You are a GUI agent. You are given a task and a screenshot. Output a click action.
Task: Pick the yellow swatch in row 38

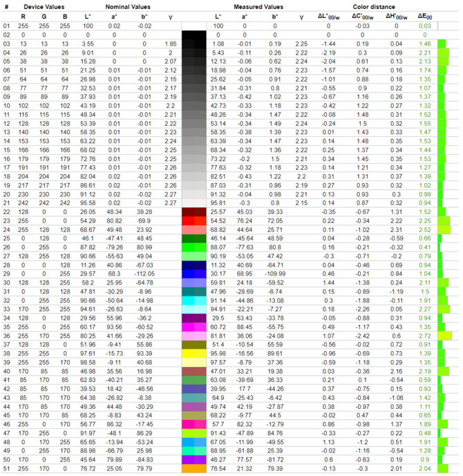pyautogui.click(x=194, y=354)
